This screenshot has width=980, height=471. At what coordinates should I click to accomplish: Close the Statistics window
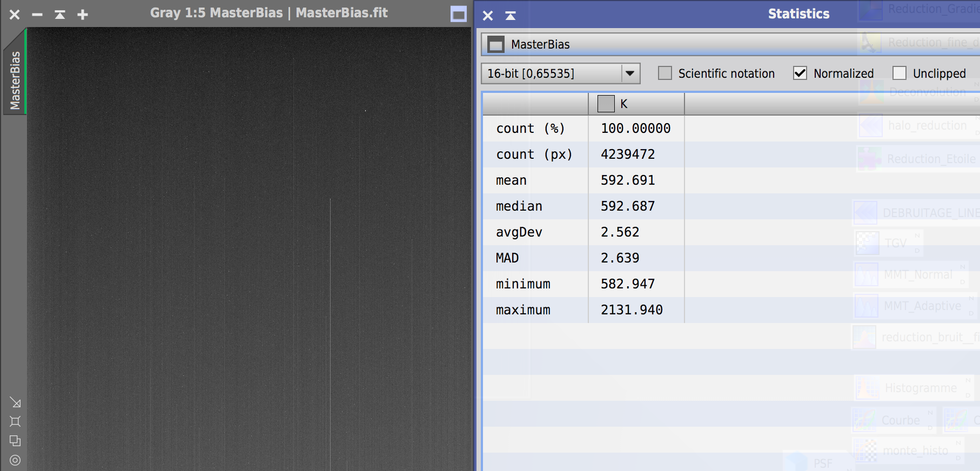488,15
